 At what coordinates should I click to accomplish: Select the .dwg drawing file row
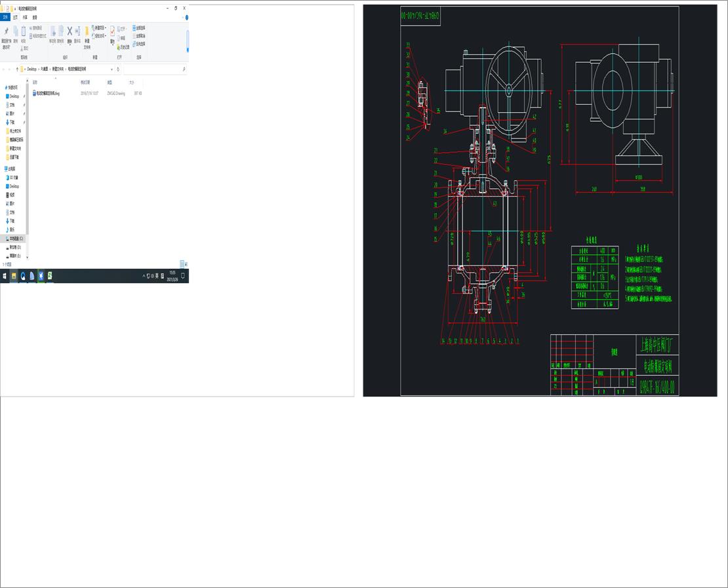tap(87, 93)
